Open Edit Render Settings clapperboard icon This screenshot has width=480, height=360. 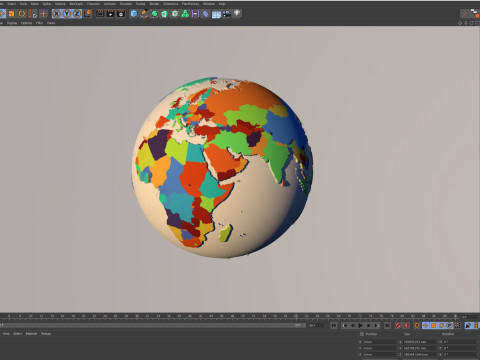[x=121, y=14]
